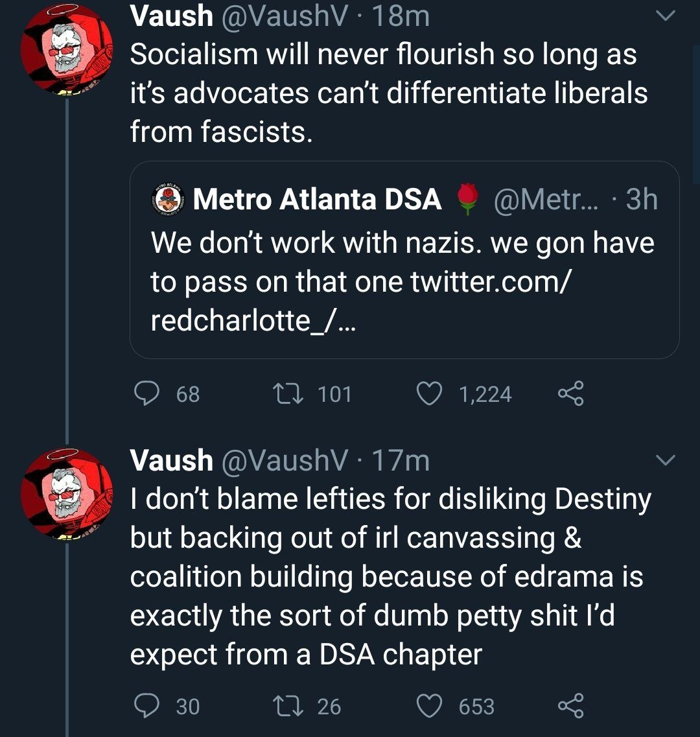700x737 pixels.
Task: Open the Metro Atlanta DSA account name
Action: tap(317, 199)
